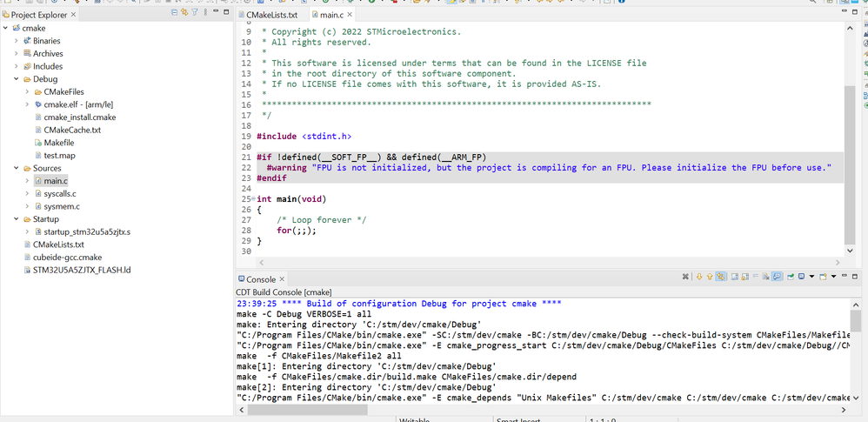This screenshot has width=868, height=422.
Task: Pin the Console view
Action: point(791,277)
